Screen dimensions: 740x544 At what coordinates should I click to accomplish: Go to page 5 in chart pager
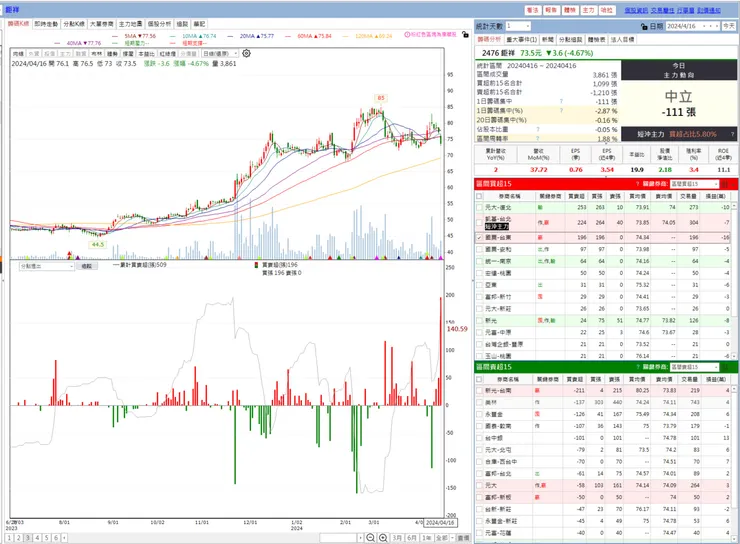coord(46,538)
